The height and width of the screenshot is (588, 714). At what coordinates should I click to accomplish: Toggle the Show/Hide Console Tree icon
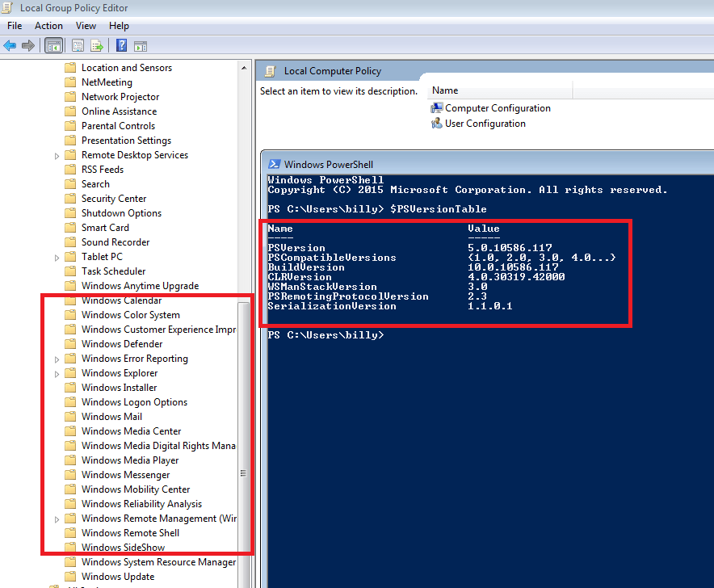54,45
